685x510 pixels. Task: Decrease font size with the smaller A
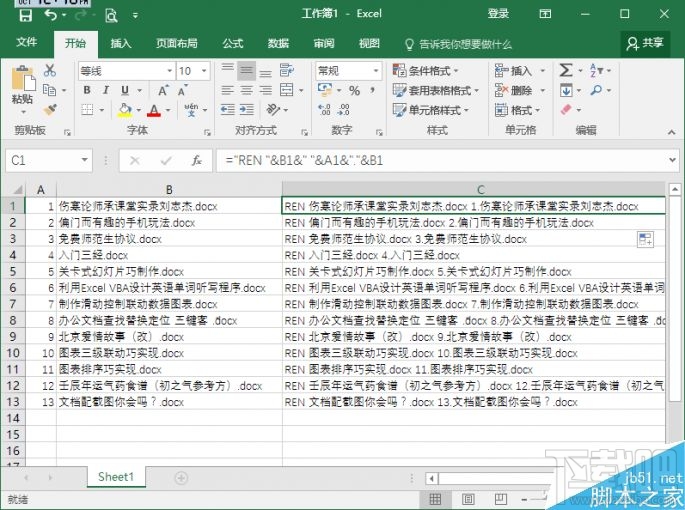[182, 91]
